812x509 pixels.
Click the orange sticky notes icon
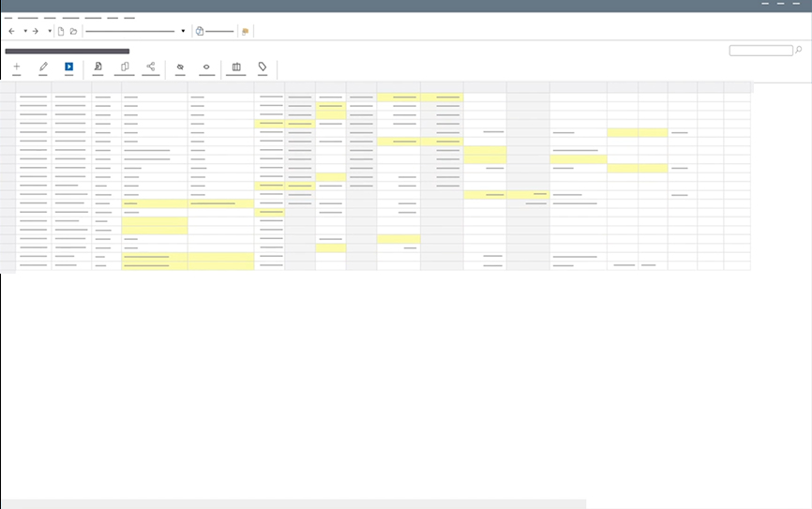click(246, 31)
